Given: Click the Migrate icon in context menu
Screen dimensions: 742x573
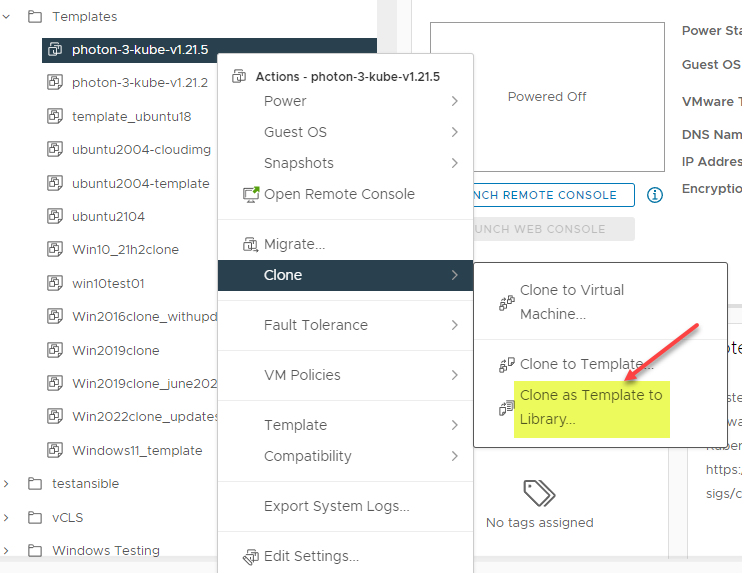Looking at the screenshot, I should click(x=250, y=245).
